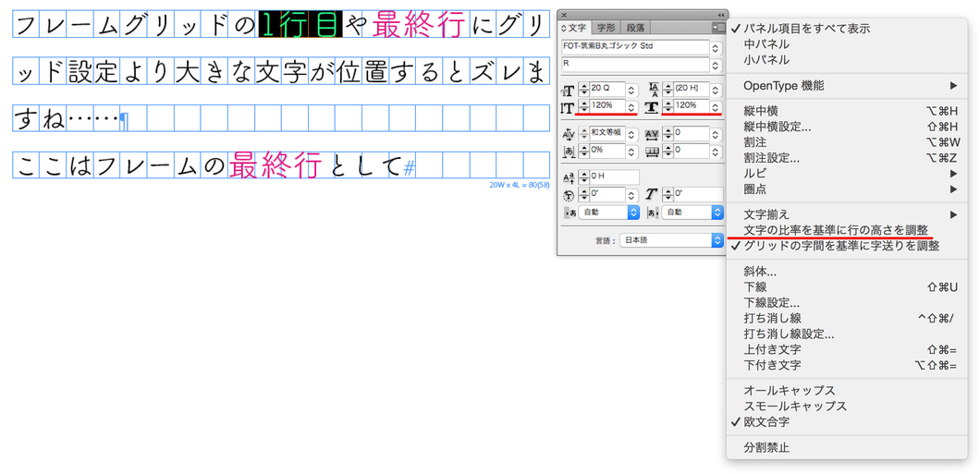
Task: Open the leading (20 H) dropdown
Action: [716, 91]
